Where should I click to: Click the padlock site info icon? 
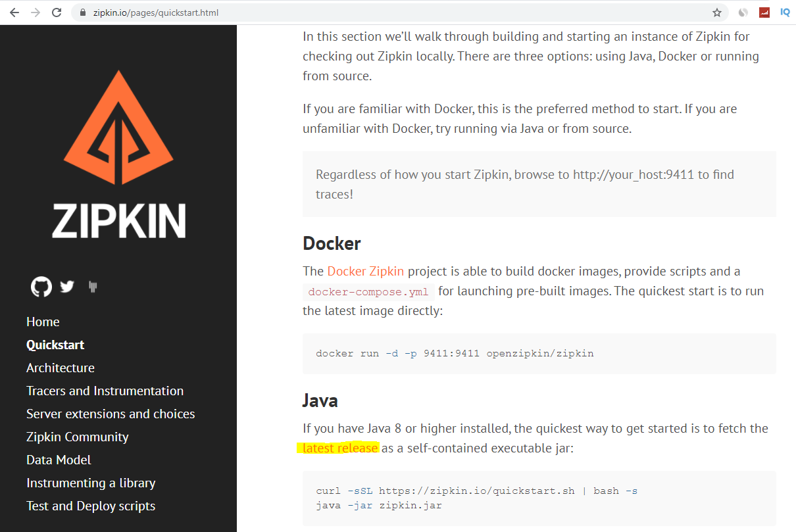82,12
